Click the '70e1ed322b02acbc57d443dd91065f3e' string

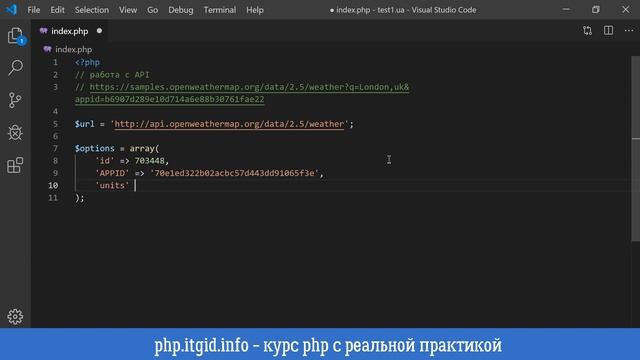coord(234,173)
